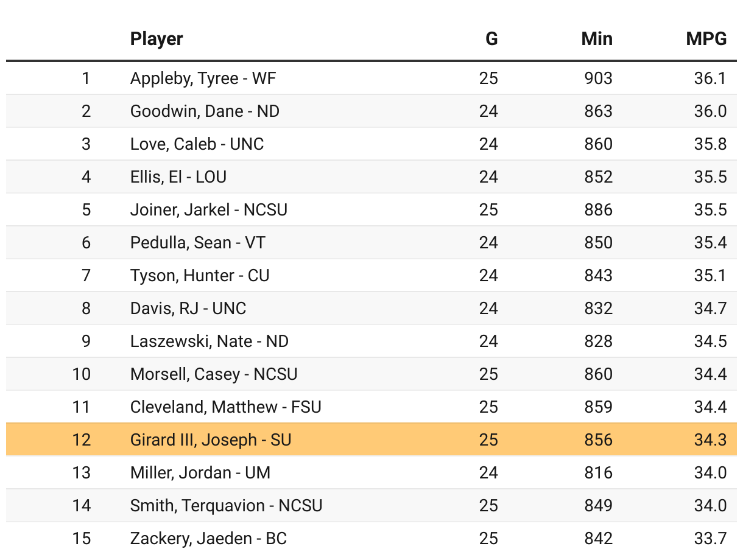Open Goodwin, Dane - ND player entry

click(x=205, y=111)
